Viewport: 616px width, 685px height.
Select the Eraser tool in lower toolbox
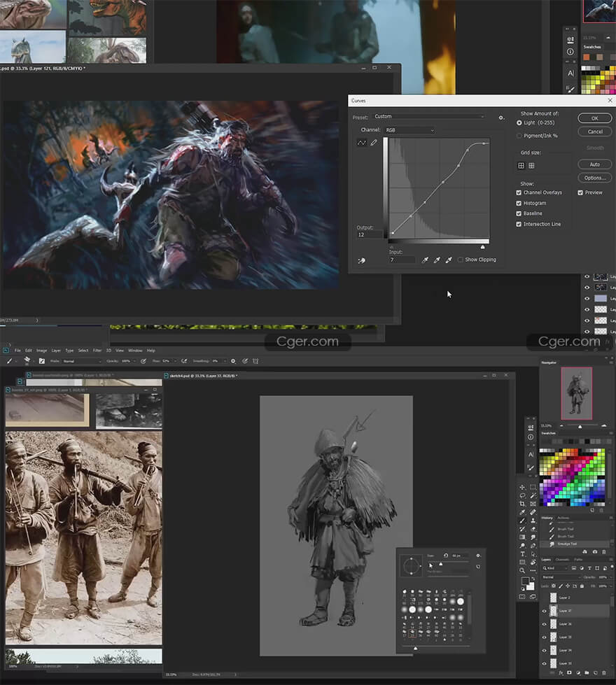533,528
